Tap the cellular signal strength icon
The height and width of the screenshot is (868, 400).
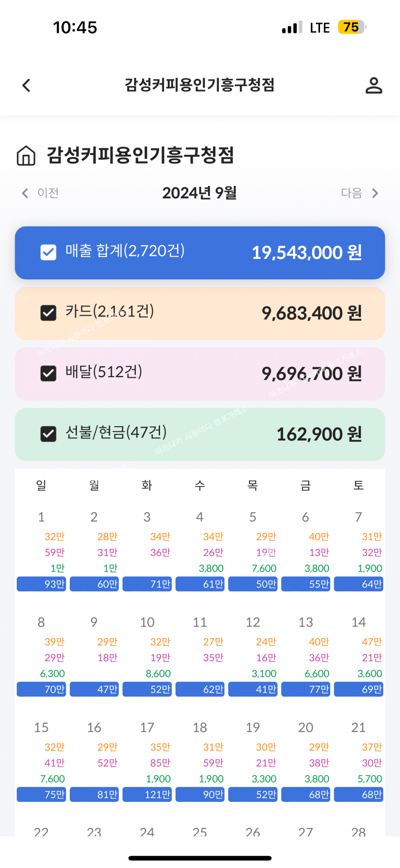coord(292,27)
